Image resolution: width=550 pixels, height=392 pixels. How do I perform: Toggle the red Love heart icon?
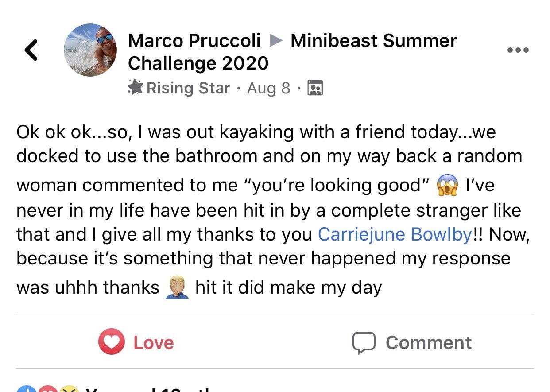click(111, 342)
